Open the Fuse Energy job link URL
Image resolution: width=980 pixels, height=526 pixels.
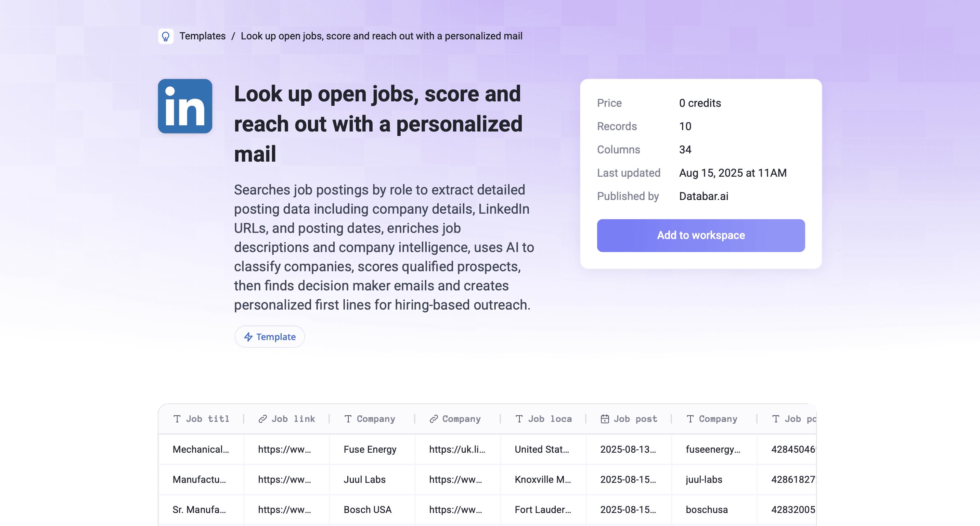click(284, 450)
